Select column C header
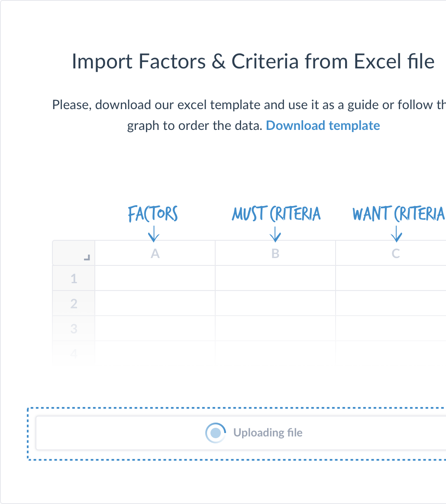Screen dimensions: 446x504 click(x=391, y=253)
